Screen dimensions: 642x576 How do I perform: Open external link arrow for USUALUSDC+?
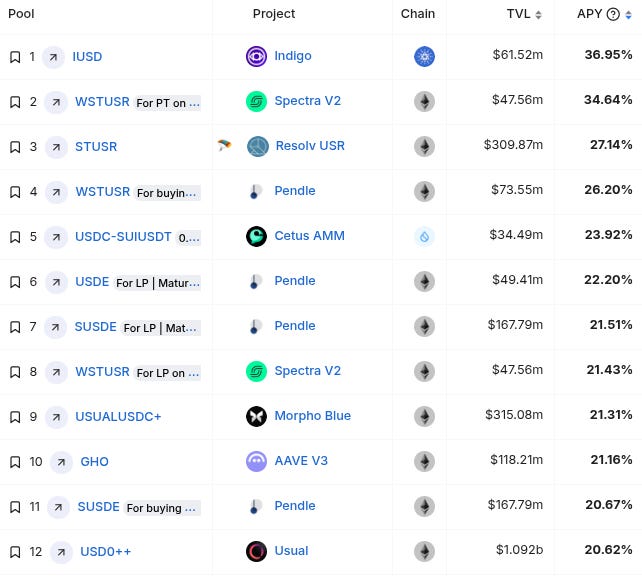(x=56, y=417)
